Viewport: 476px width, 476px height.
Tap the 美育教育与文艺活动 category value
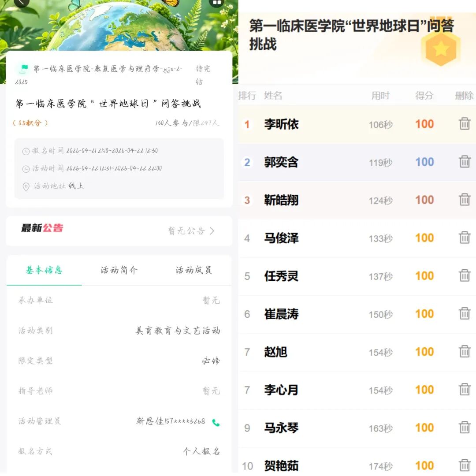178,330
